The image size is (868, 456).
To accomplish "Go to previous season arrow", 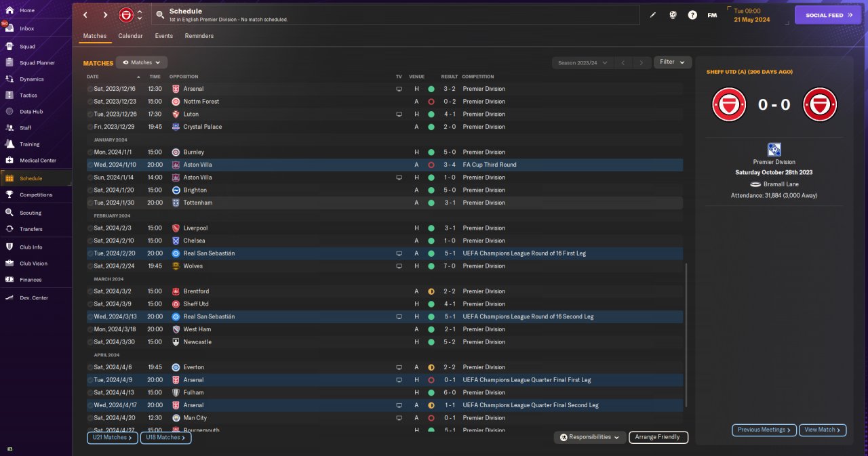I will pos(624,62).
